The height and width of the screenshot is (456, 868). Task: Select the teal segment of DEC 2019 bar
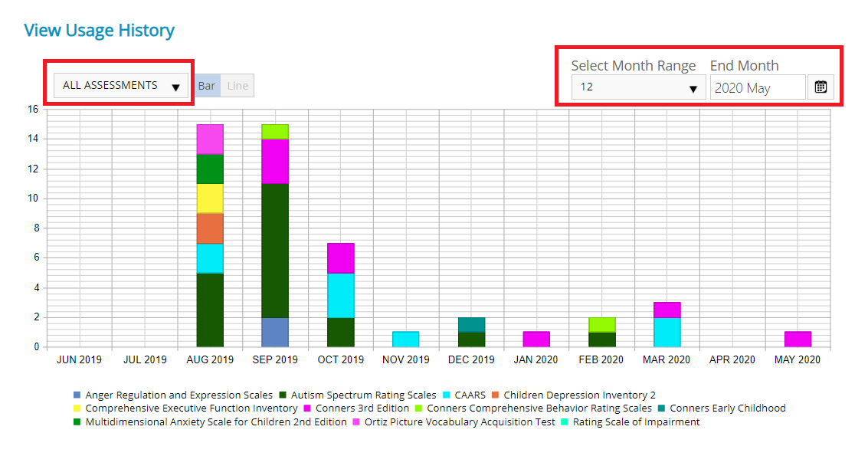tap(472, 325)
